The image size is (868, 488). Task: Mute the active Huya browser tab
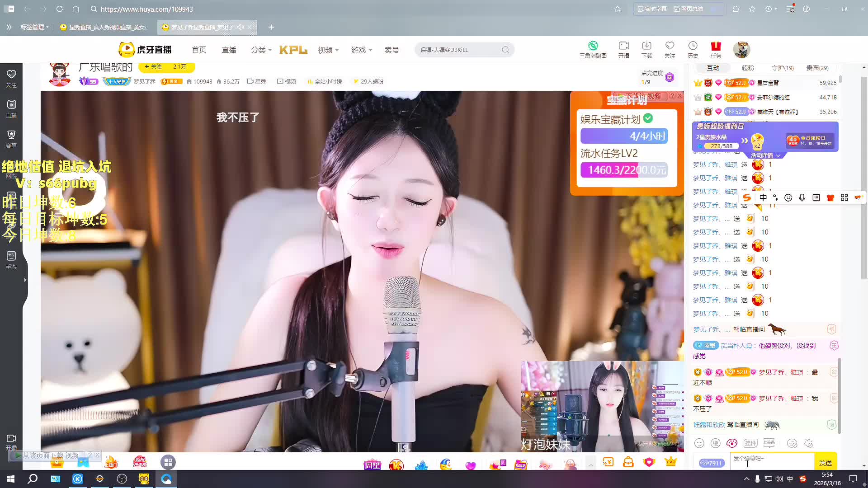click(241, 27)
